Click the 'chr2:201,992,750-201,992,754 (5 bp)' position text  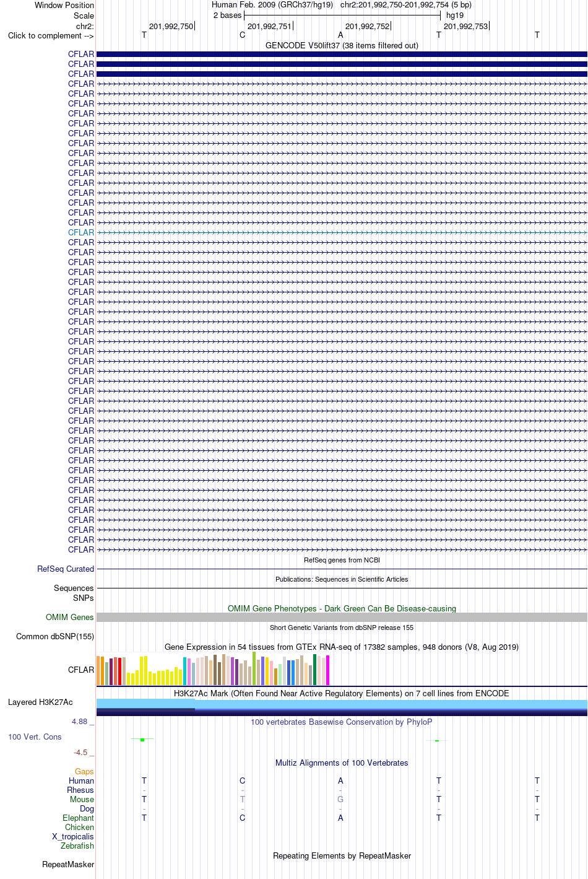[406, 5]
